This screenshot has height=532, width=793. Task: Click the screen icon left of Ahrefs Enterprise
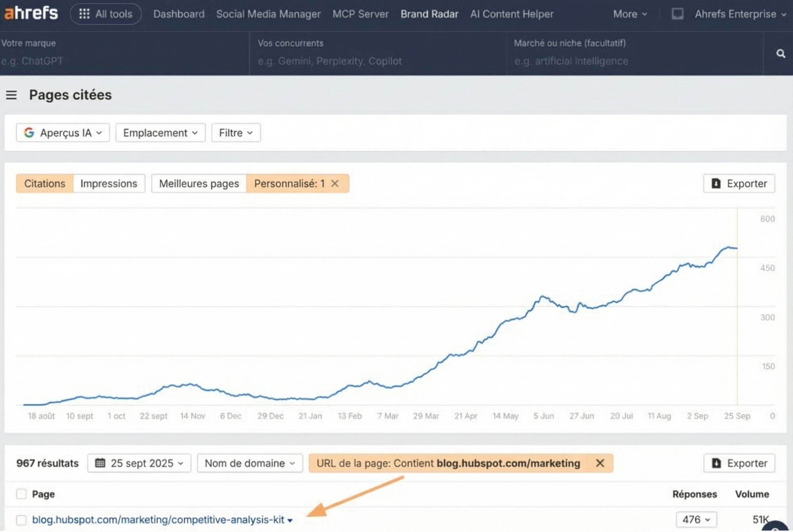coord(677,14)
